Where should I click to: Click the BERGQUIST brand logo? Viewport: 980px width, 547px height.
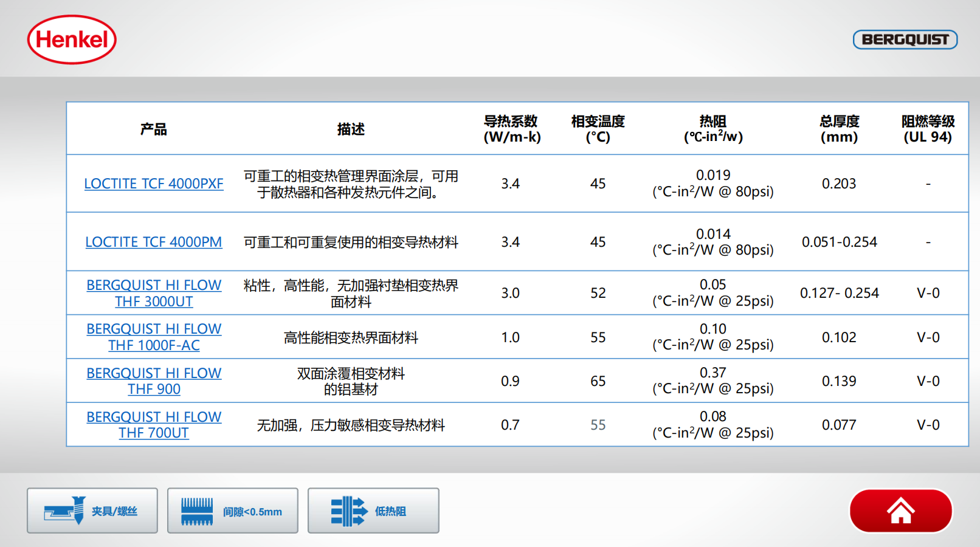(x=905, y=40)
